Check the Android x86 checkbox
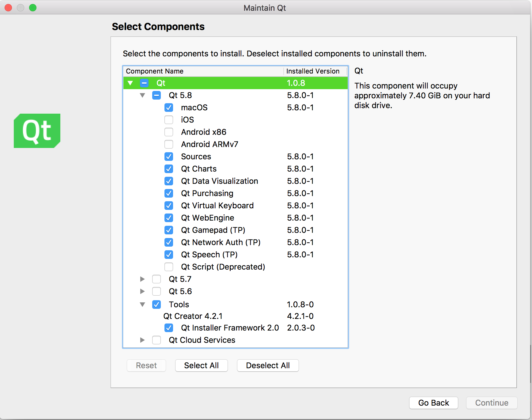 pyautogui.click(x=169, y=132)
